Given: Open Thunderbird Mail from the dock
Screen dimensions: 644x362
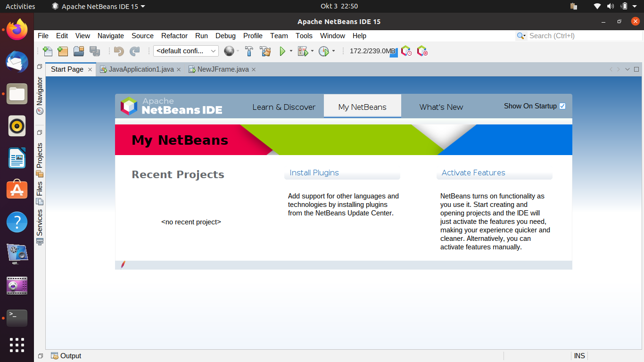Looking at the screenshot, I should 17,62.
